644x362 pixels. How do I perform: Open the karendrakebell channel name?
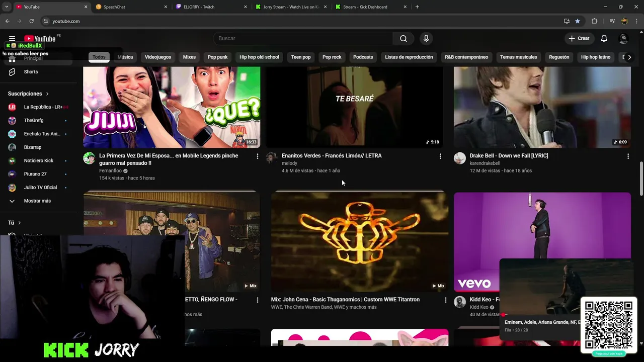click(x=485, y=163)
